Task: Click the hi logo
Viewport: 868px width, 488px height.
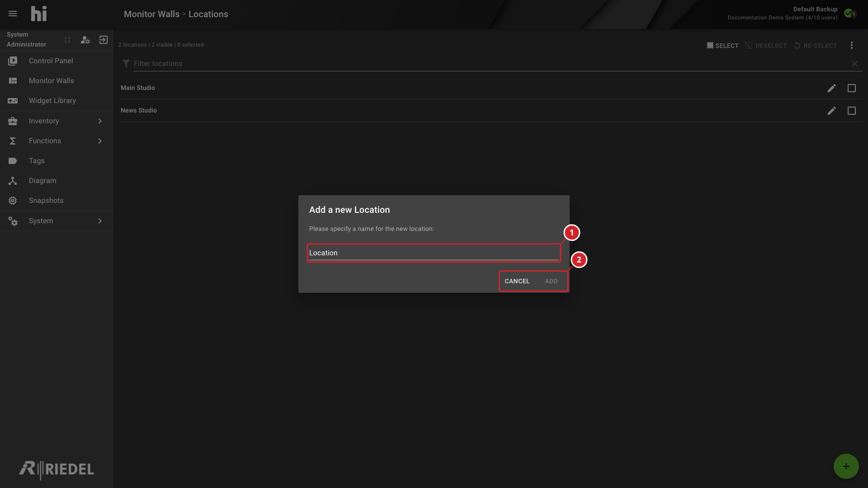Action: pos(39,14)
